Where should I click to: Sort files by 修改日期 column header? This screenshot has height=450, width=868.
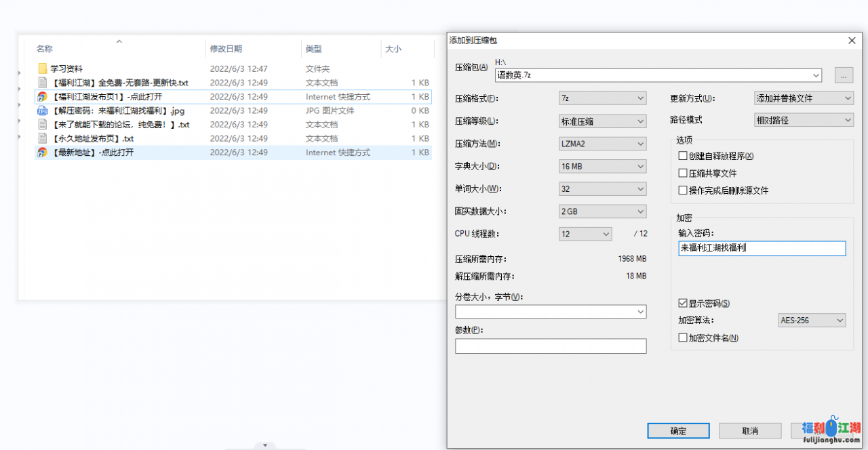tap(226, 49)
